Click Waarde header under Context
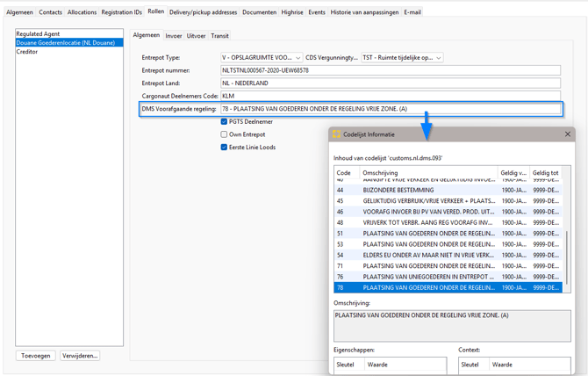 530,365
